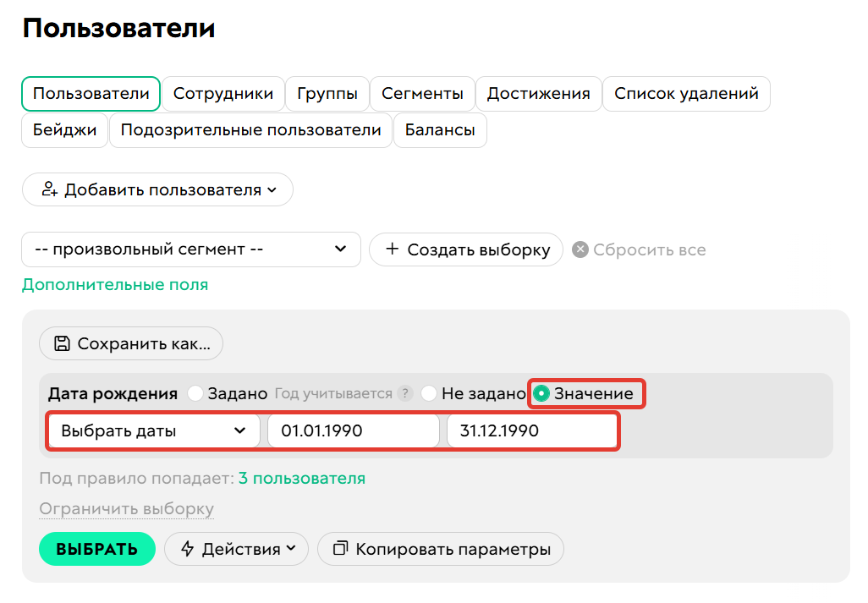The width and height of the screenshot is (868, 603).
Task: Click the plus icon on Создать выборку
Action: [393, 249]
